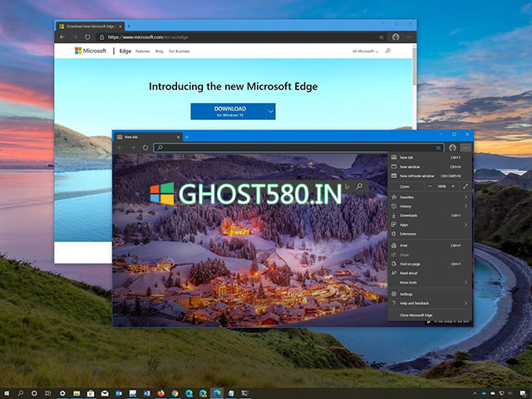
Task: Open the Settings gear on the taskbar
Action: click(x=62, y=393)
